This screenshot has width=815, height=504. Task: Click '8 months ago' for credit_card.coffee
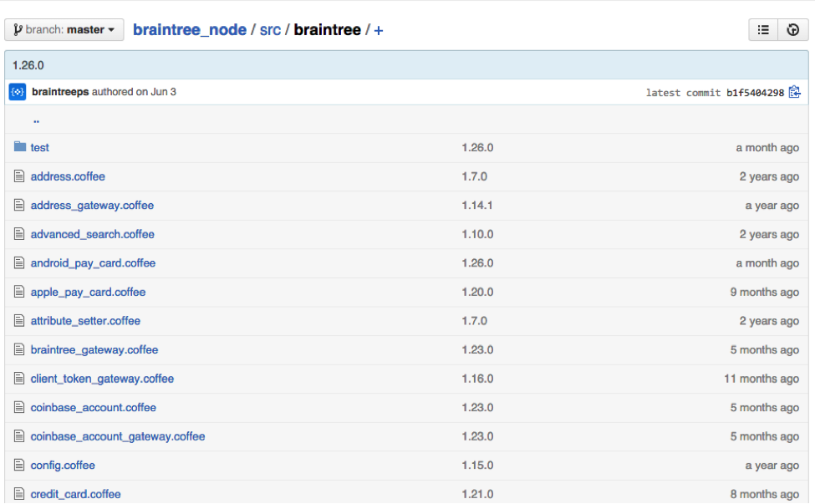pos(764,494)
